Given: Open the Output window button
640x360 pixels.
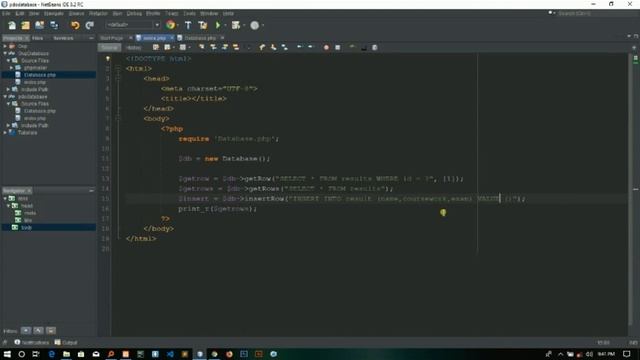Looking at the screenshot, I should tap(66, 342).
